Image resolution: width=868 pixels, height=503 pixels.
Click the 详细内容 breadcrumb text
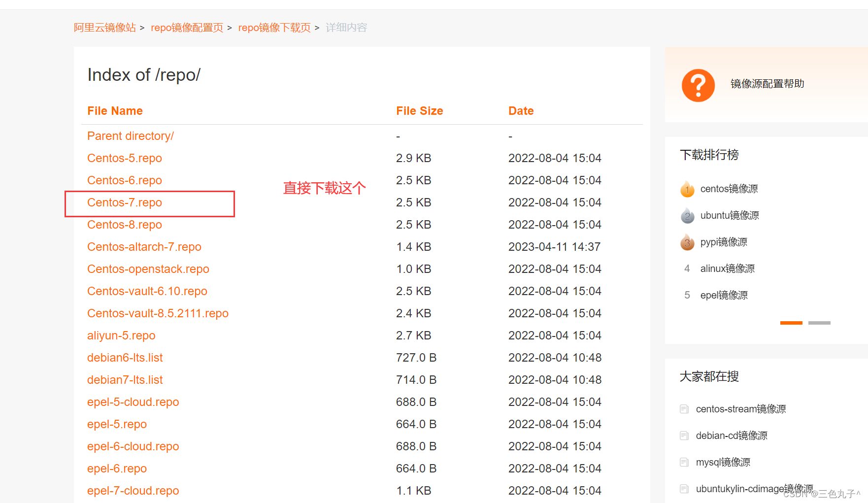coord(346,28)
